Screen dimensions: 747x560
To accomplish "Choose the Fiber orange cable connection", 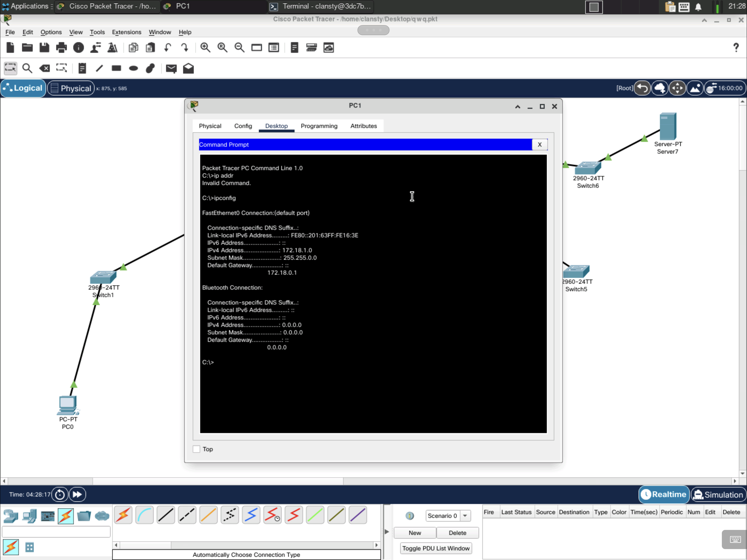I will point(208,515).
